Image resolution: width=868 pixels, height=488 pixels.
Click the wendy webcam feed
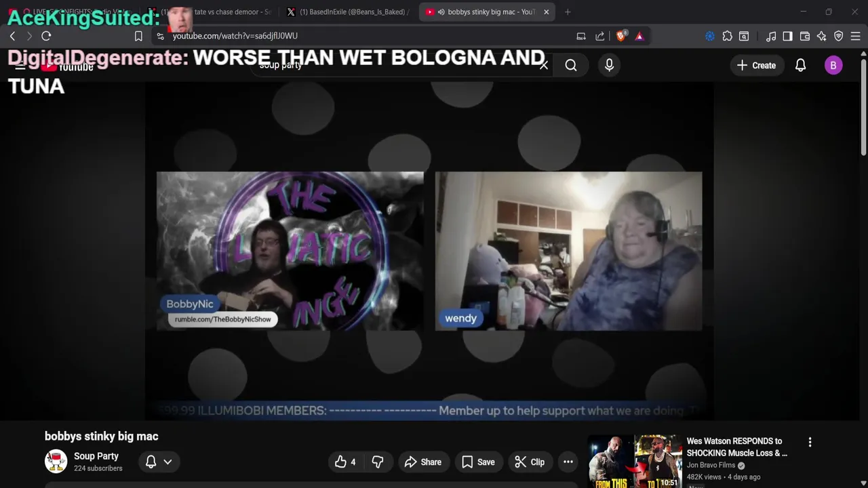[568, 251]
